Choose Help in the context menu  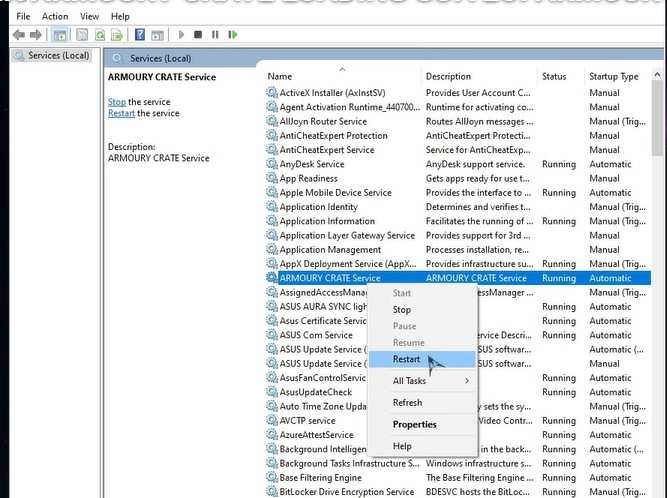(422, 446)
